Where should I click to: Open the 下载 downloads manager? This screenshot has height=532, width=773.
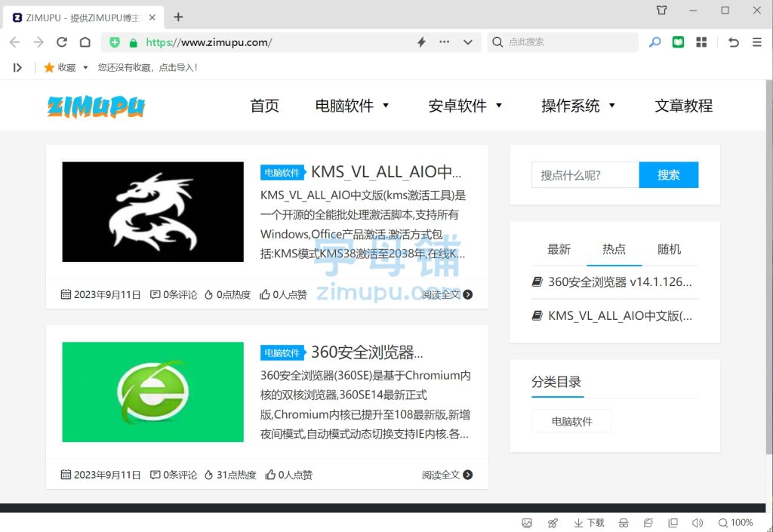click(589, 523)
